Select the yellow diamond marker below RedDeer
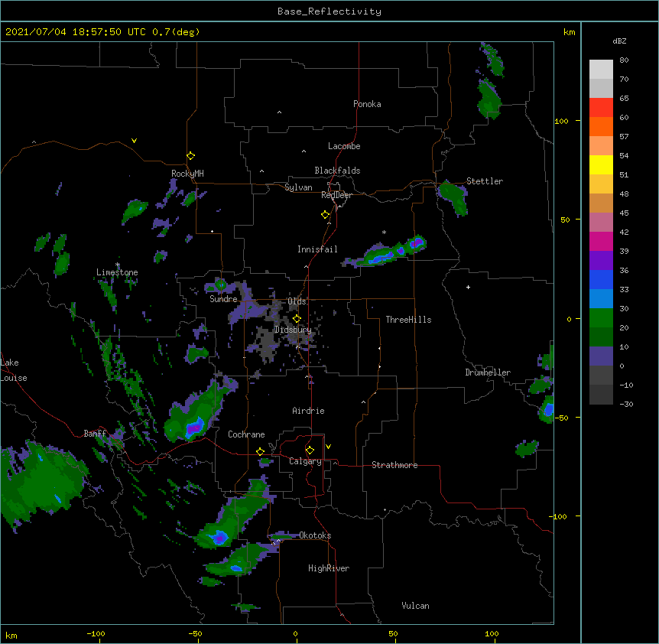This screenshot has height=644, width=659. pyautogui.click(x=325, y=215)
